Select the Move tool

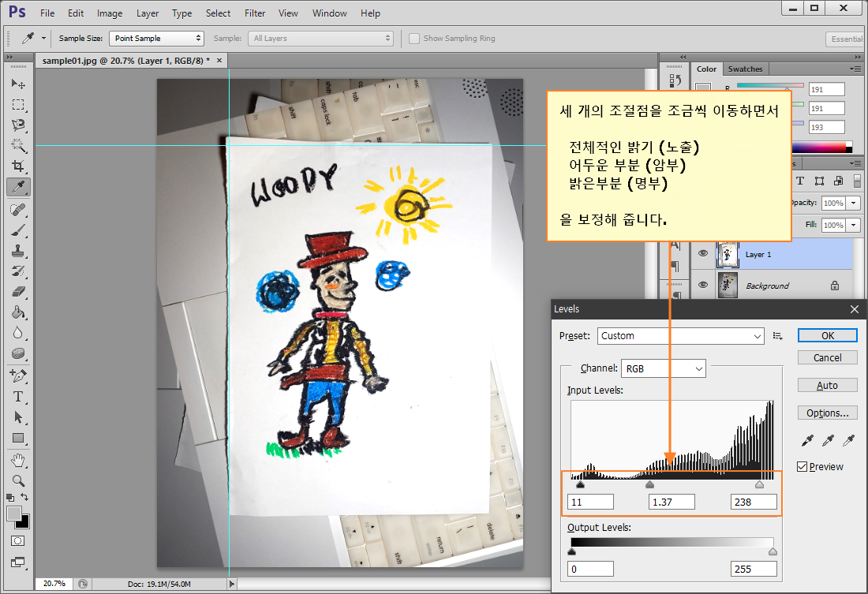pos(18,84)
